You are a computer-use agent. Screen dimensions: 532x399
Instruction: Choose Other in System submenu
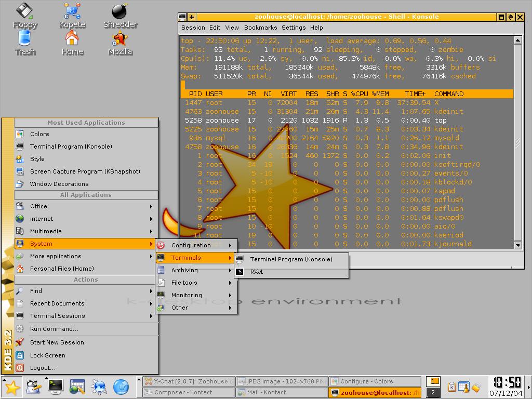[196, 308]
